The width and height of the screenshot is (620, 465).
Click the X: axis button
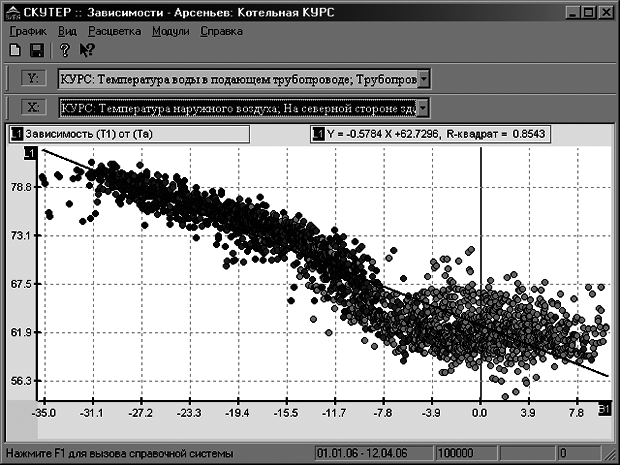33,107
